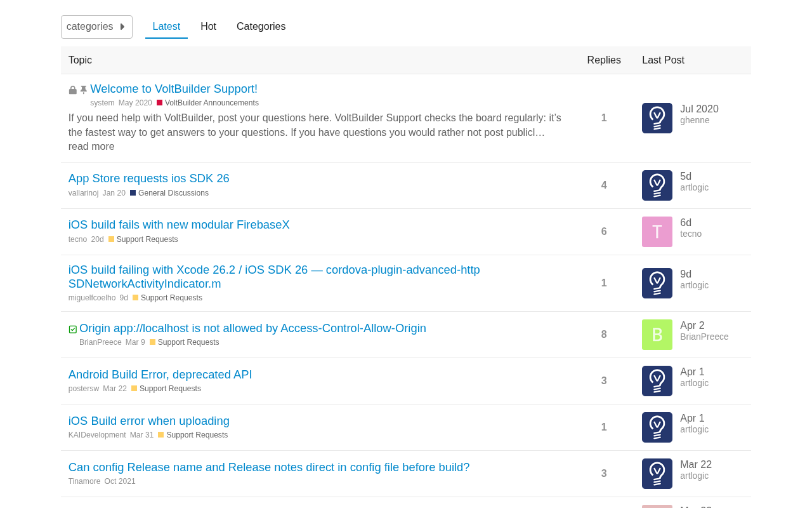Open the categories dropdown
Image resolution: width=812 pixels, height=508 pixels.
[96, 27]
